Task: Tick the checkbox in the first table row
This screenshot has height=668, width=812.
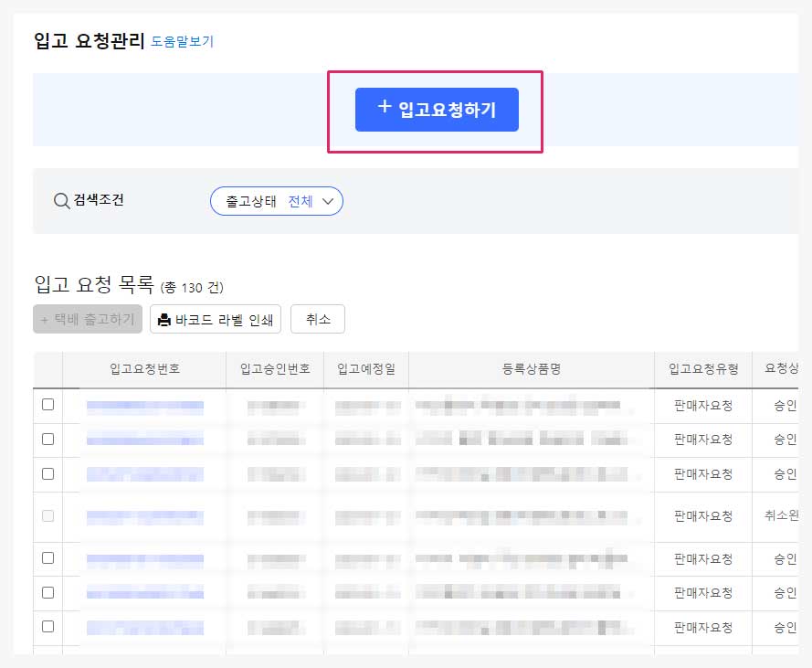Action: (x=48, y=404)
